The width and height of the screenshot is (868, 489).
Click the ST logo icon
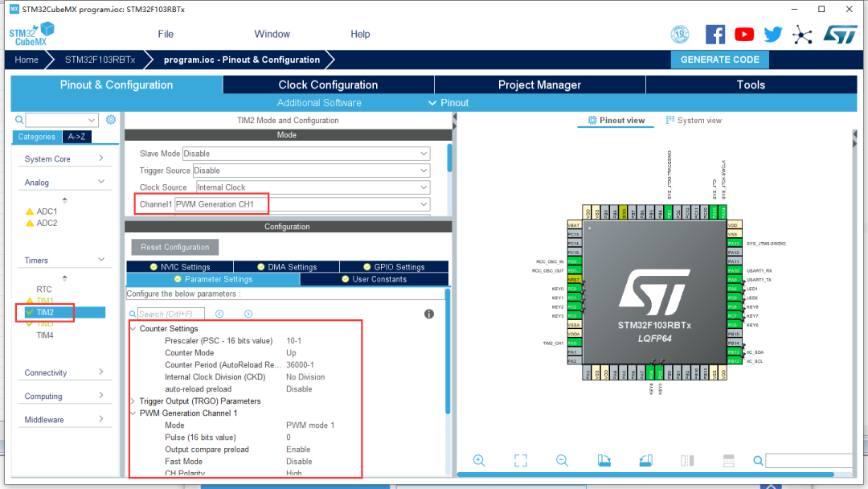pyautogui.click(x=840, y=35)
